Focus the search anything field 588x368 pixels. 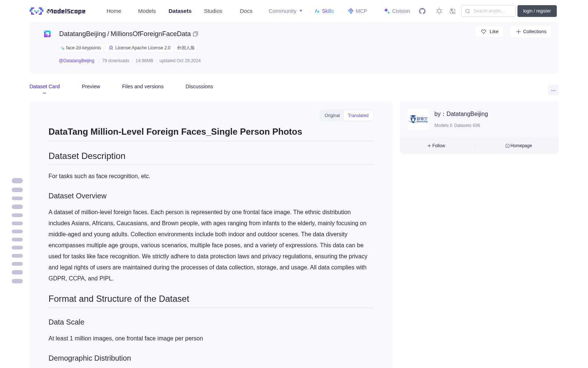(488, 11)
